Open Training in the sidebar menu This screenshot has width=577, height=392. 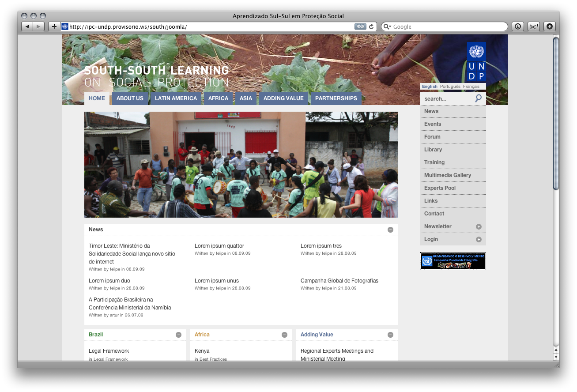pos(453,162)
